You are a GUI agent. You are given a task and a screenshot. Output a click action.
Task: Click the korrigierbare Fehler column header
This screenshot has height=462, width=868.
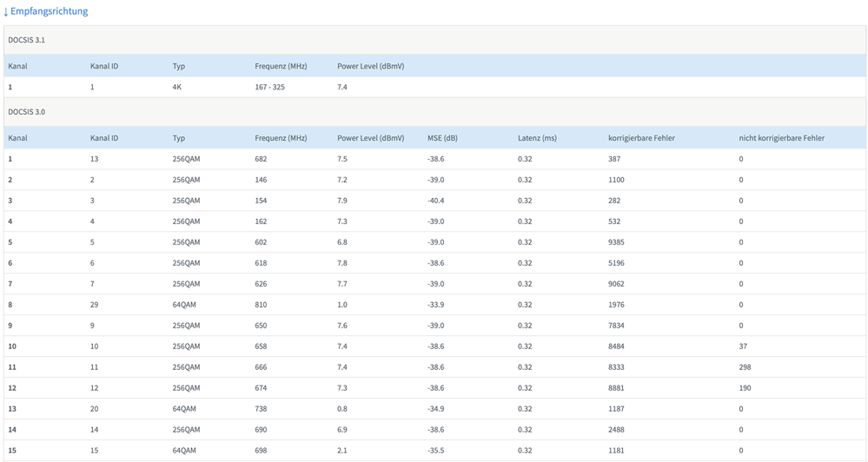click(x=641, y=138)
